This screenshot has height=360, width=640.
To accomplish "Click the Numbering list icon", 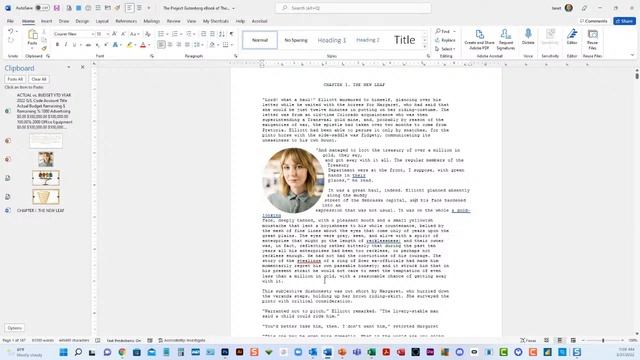I will point(175,34).
